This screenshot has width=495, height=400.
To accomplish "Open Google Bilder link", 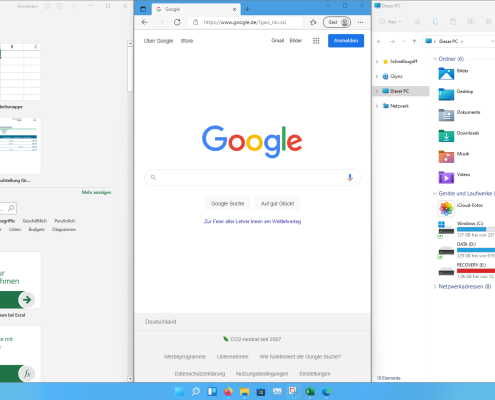I will tap(296, 41).
